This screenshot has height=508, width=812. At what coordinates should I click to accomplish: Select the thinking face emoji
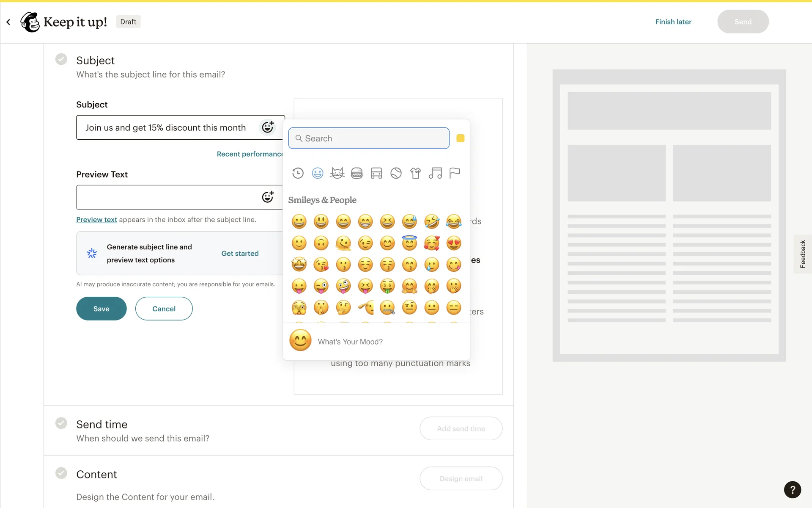343,307
